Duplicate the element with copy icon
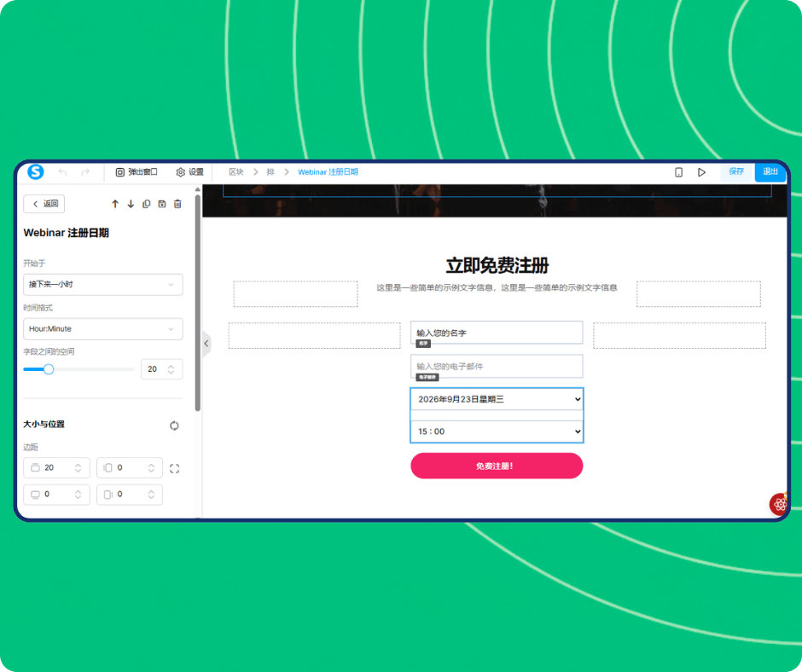Viewport: 802px width, 672px height. [146, 204]
